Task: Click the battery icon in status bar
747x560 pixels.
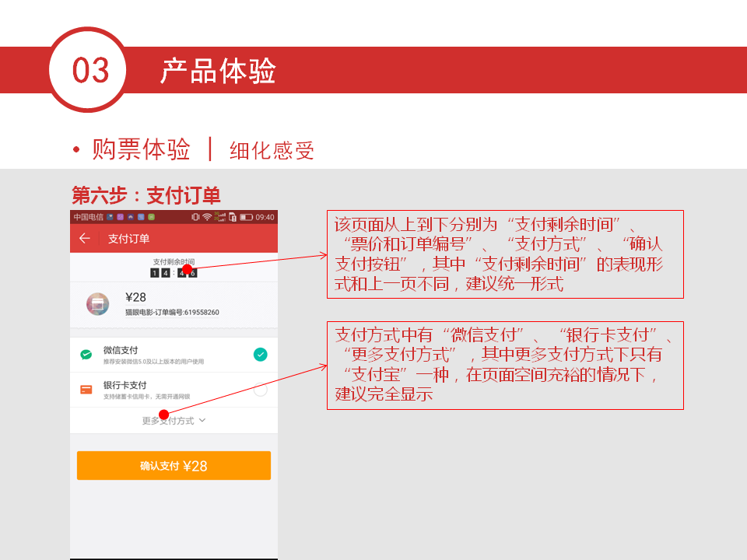Action: point(246,217)
